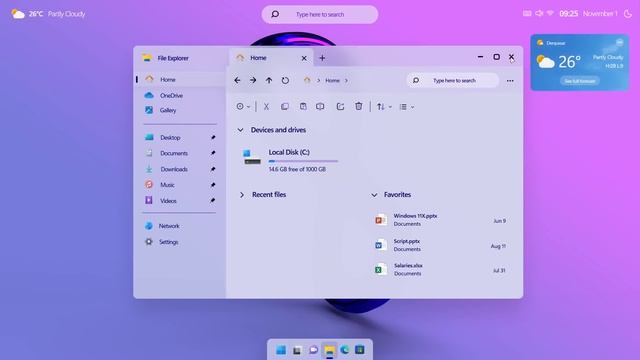Minimize the File Explorer window

(x=480, y=57)
